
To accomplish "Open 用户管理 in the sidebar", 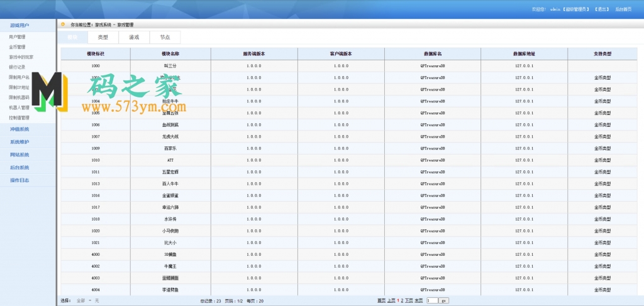I will click(x=18, y=37).
